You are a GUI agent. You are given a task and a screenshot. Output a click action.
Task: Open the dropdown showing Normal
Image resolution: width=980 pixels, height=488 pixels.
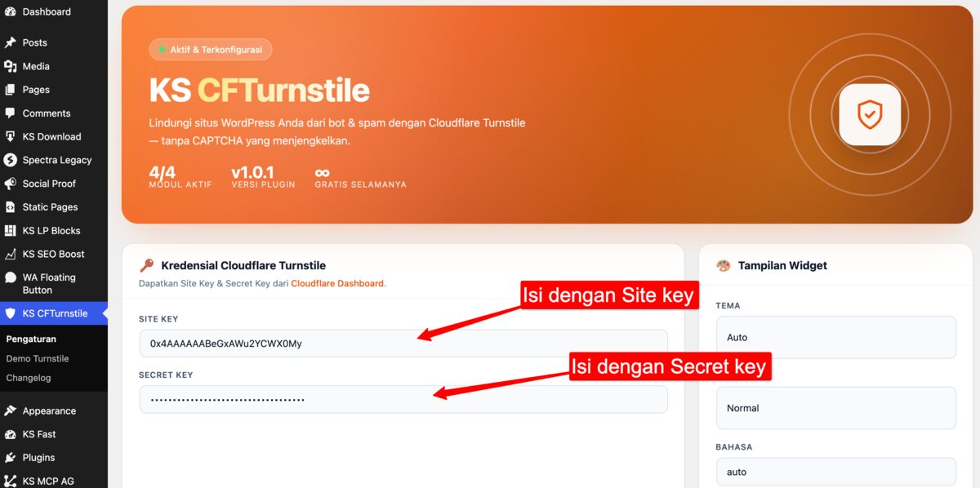click(836, 408)
